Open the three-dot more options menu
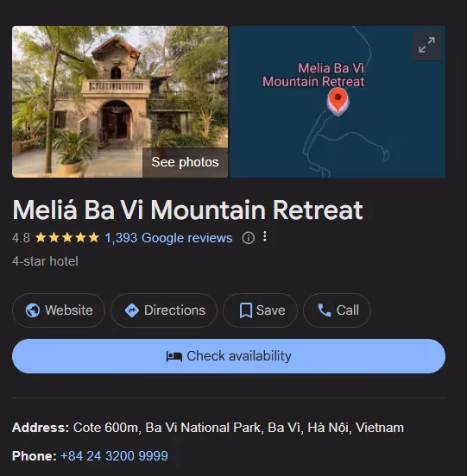The width and height of the screenshot is (467, 476). click(x=265, y=236)
